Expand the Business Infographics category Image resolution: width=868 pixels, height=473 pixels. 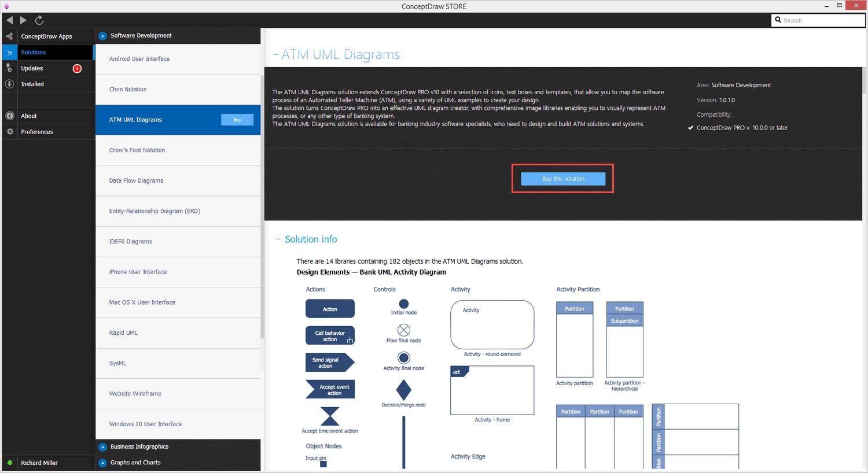point(102,447)
